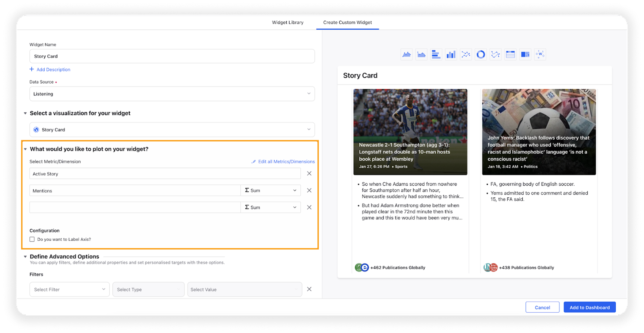
Task: Click the Story Card visualization icon in dropdown
Action: coord(36,130)
